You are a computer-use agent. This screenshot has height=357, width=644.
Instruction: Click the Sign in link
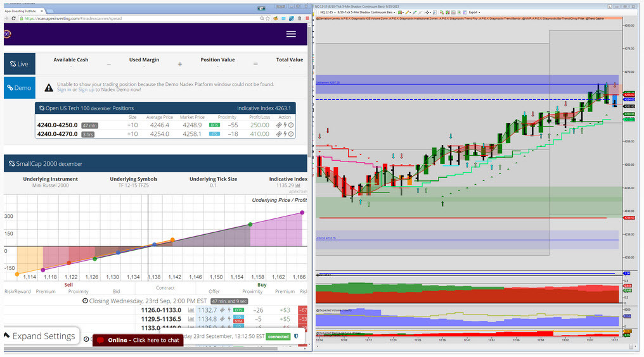point(64,90)
